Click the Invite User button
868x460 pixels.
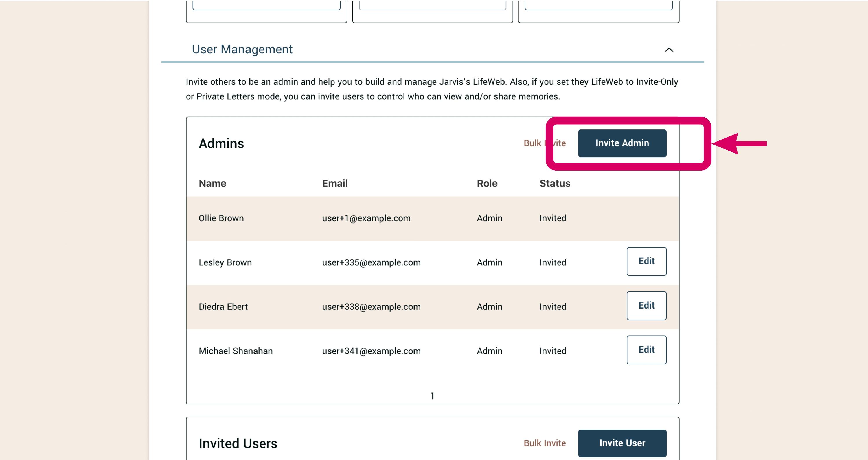pos(622,443)
